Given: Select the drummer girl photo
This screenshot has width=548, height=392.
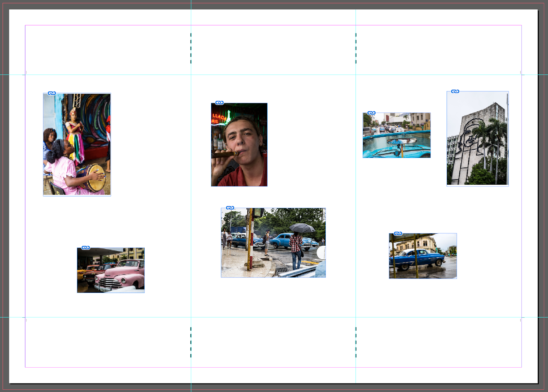Looking at the screenshot, I should coord(77,144).
